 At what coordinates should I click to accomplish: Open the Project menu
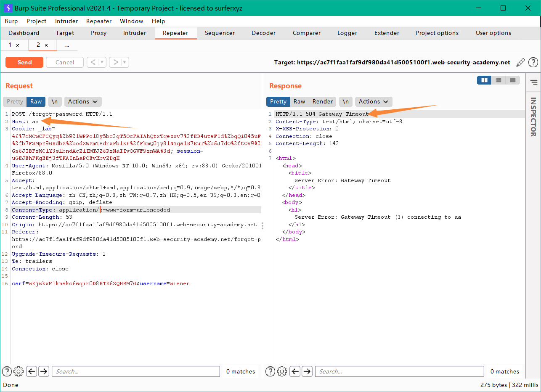point(37,21)
